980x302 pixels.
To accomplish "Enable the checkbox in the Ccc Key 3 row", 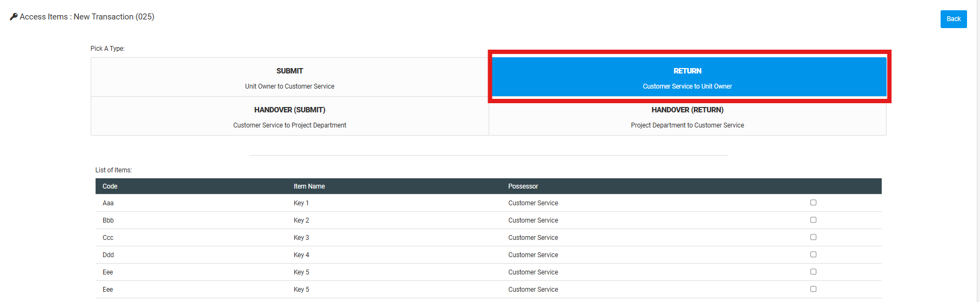I will pyautogui.click(x=813, y=237).
